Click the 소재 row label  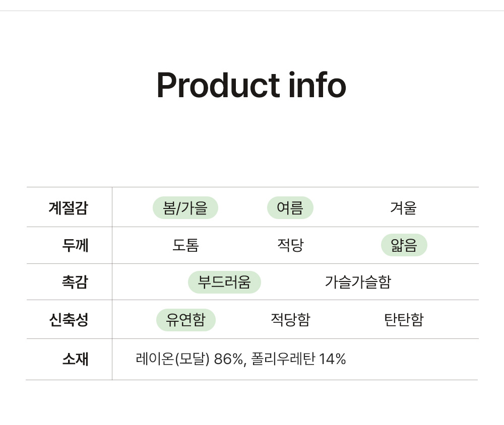75,359
